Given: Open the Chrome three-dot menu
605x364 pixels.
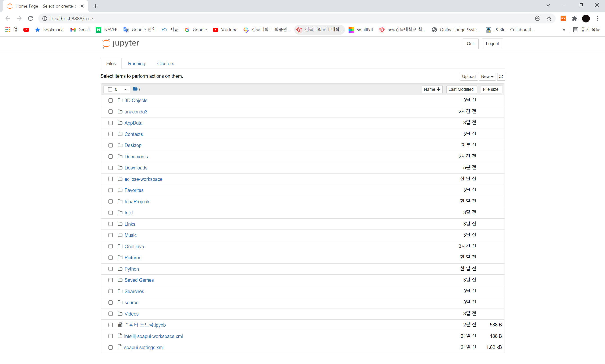Looking at the screenshot, I should (597, 18).
